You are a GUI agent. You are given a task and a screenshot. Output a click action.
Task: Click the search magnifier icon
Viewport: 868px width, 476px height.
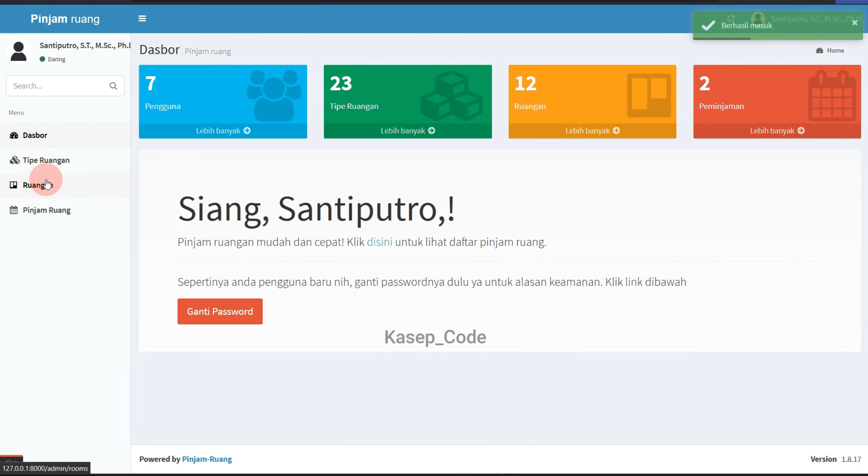pyautogui.click(x=113, y=86)
